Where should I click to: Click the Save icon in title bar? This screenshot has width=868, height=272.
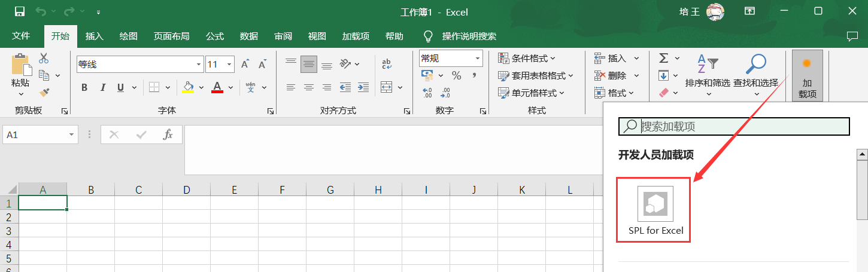coord(19,11)
